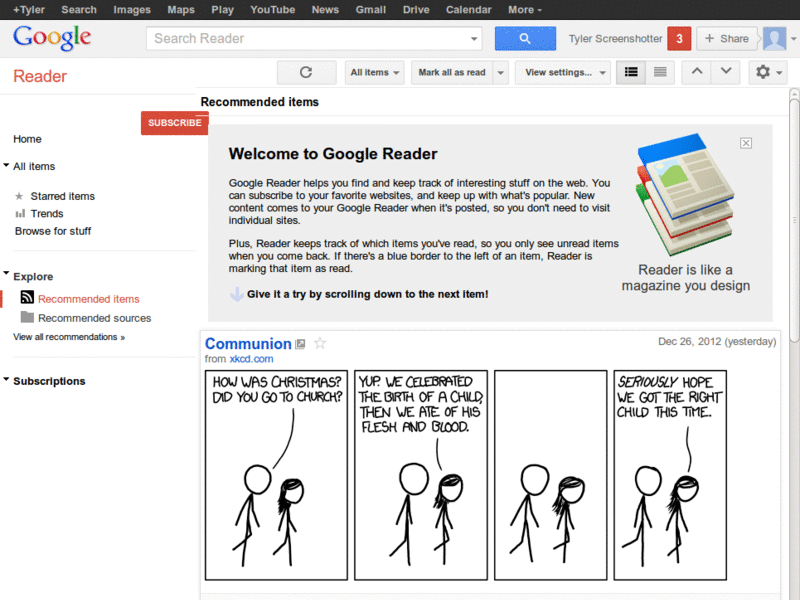Open View settings dropdown
This screenshot has height=600, width=800.
563,72
